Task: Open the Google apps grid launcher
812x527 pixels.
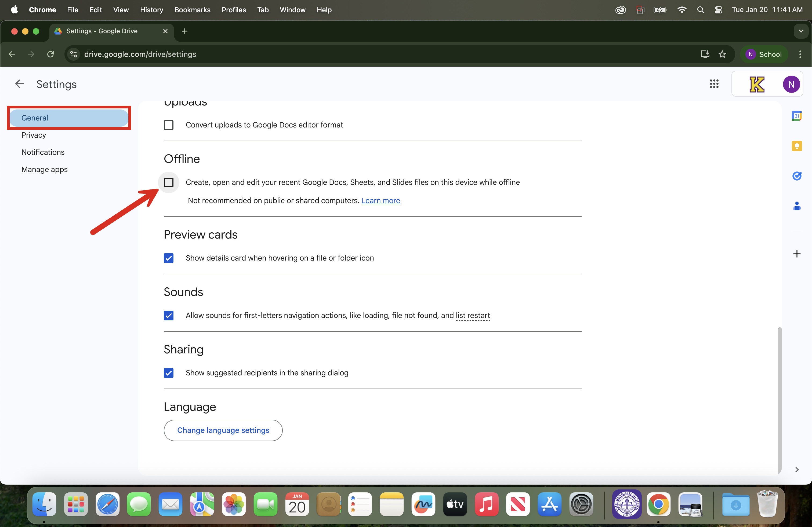Action: click(x=714, y=84)
